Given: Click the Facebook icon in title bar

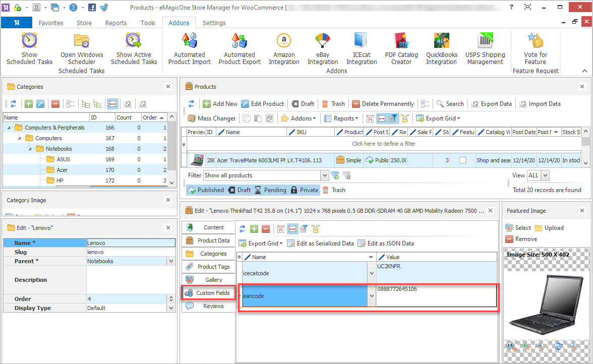Looking at the screenshot, I should click(92, 7).
